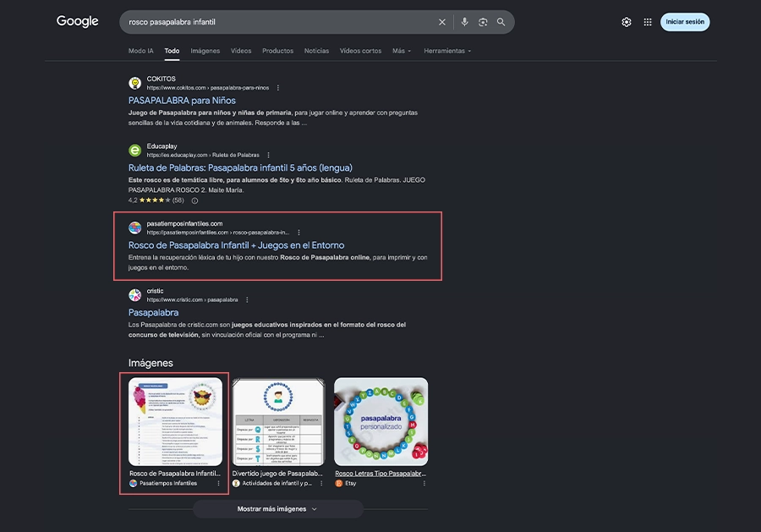Open quick settings gear icon
Viewport: 761px width, 532px height.
pyautogui.click(x=626, y=22)
